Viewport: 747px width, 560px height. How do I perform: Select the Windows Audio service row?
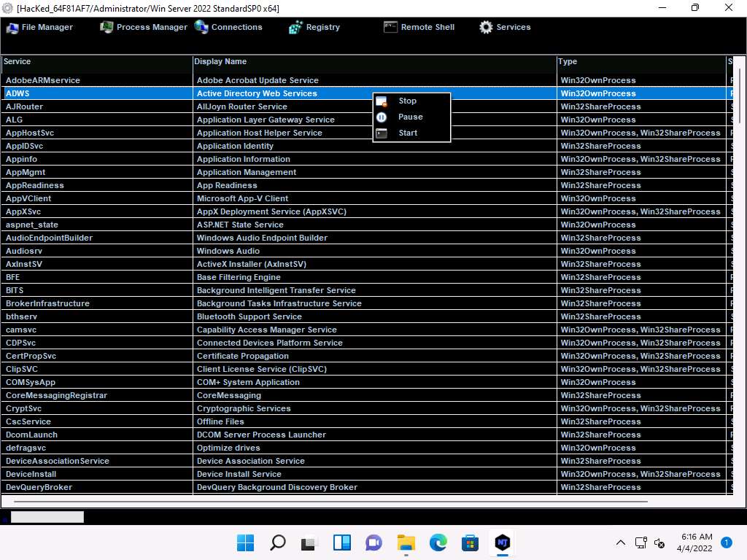click(228, 251)
